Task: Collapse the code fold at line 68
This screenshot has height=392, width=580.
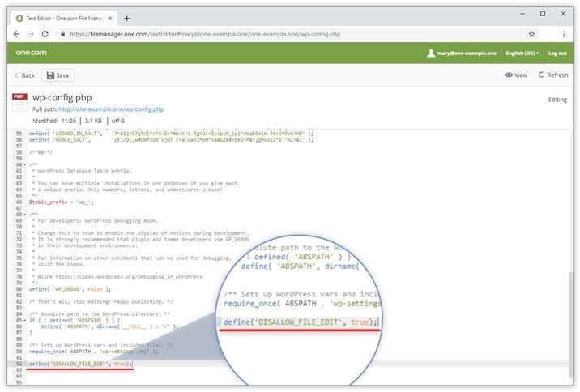Action: tap(25, 215)
